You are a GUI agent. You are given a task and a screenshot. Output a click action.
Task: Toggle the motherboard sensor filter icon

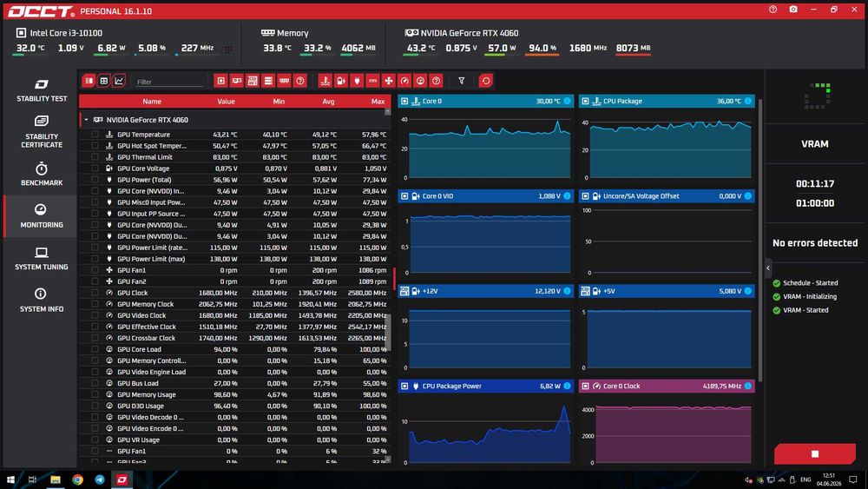click(253, 81)
